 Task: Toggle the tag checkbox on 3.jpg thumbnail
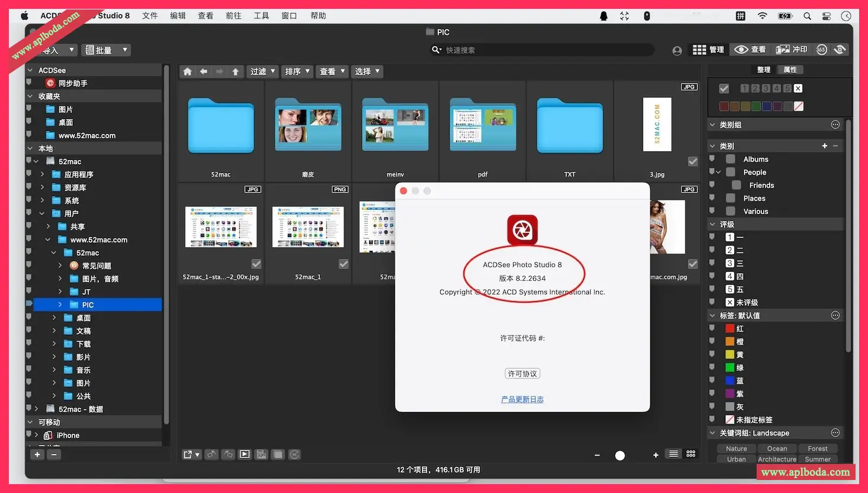click(x=693, y=161)
